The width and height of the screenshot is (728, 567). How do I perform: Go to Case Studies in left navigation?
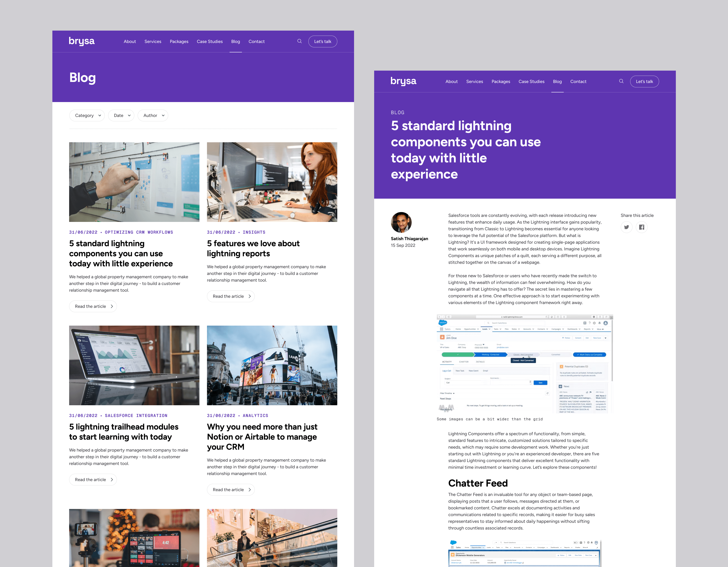[x=210, y=42]
